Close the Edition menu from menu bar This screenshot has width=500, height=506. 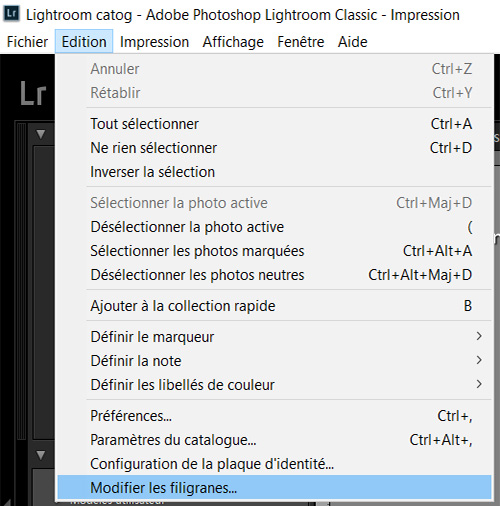(x=84, y=42)
